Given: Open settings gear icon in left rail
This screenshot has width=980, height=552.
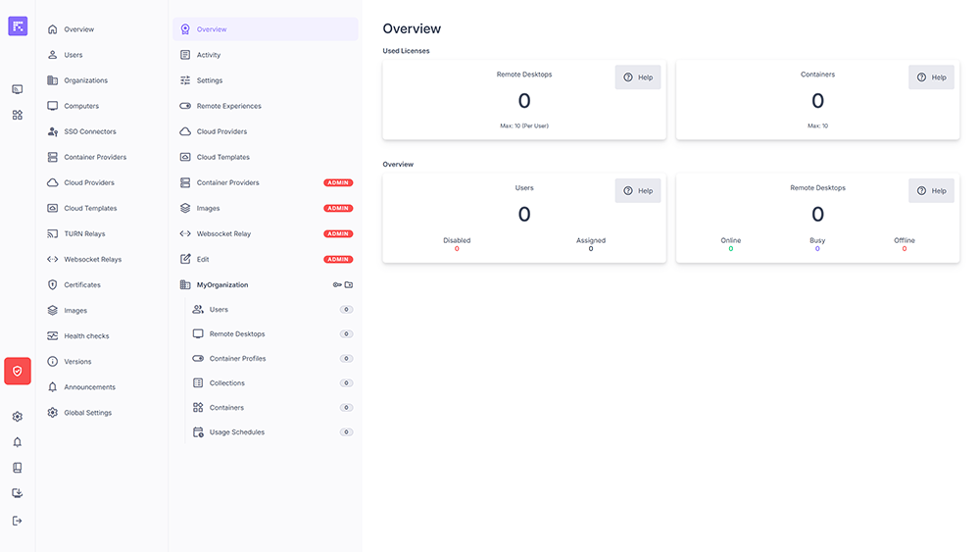Looking at the screenshot, I should [18, 417].
